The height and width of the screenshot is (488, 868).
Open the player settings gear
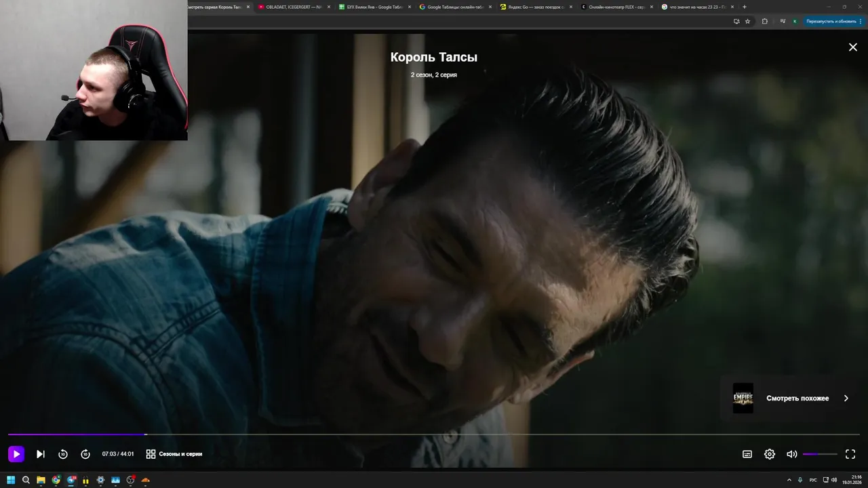(770, 454)
